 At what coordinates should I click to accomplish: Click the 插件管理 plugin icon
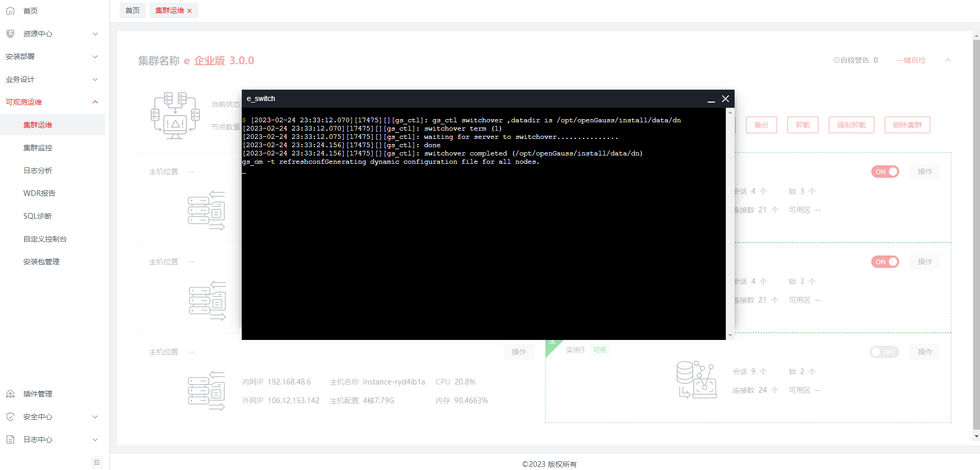tap(10, 394)
